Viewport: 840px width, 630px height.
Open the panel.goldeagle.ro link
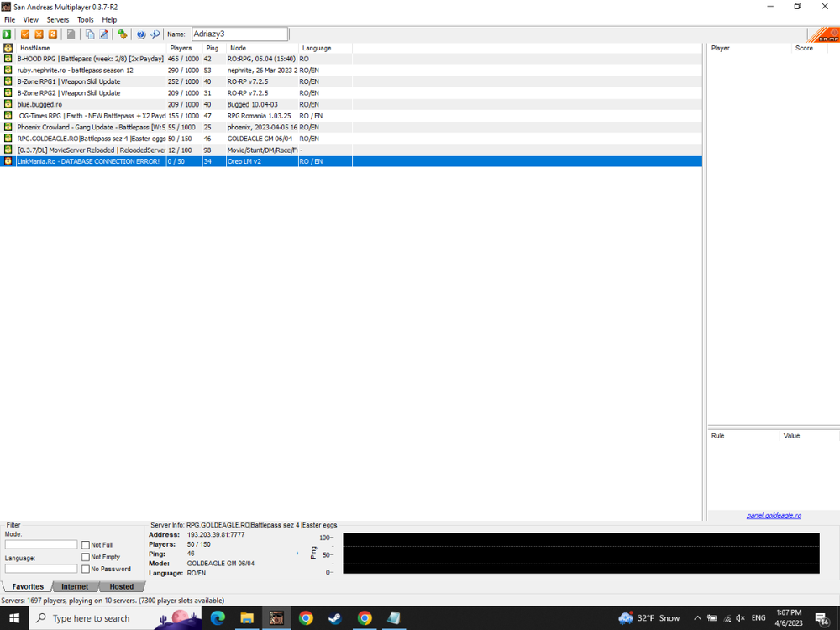773,516
